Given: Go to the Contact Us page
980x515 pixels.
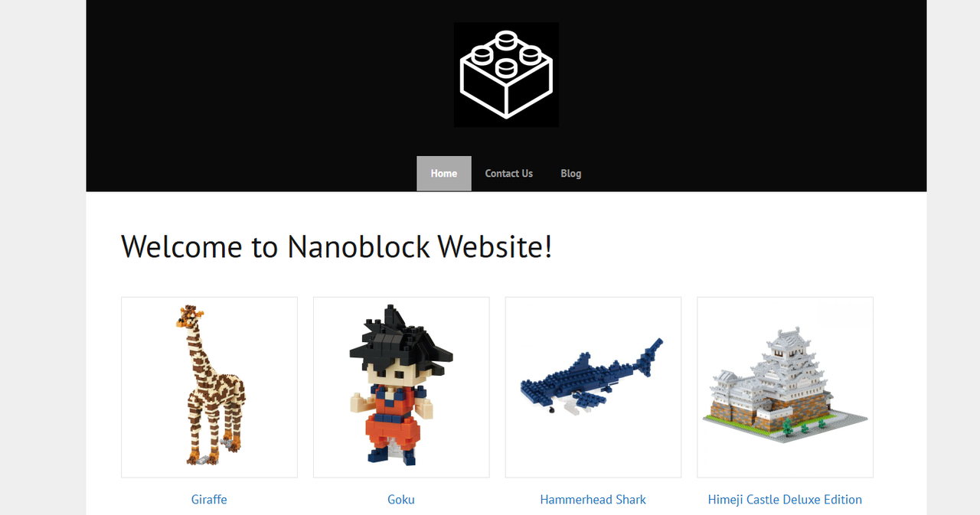Looking at the screenshot, I should click(x=509, y=174).
